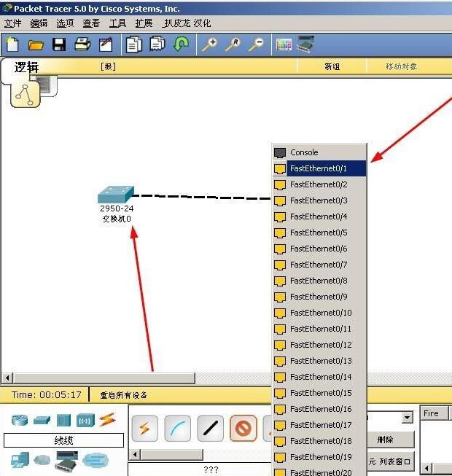Select the Connections lightning category icon
This screenshot has height=476, width=452.
pyautogui.click(x=107, y=420)
